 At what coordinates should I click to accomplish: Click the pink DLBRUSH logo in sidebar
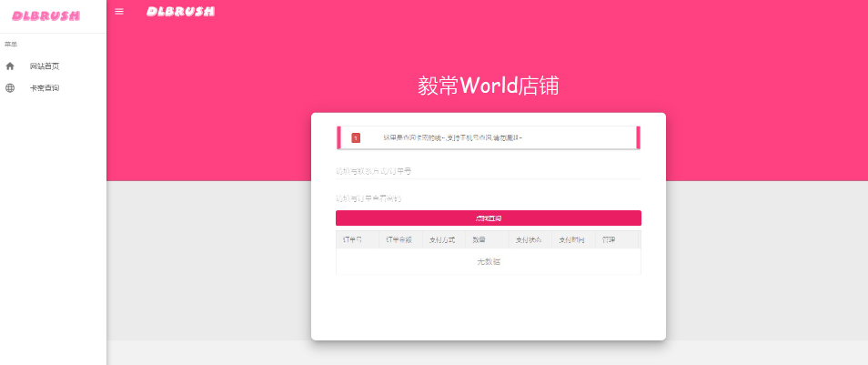45,15
